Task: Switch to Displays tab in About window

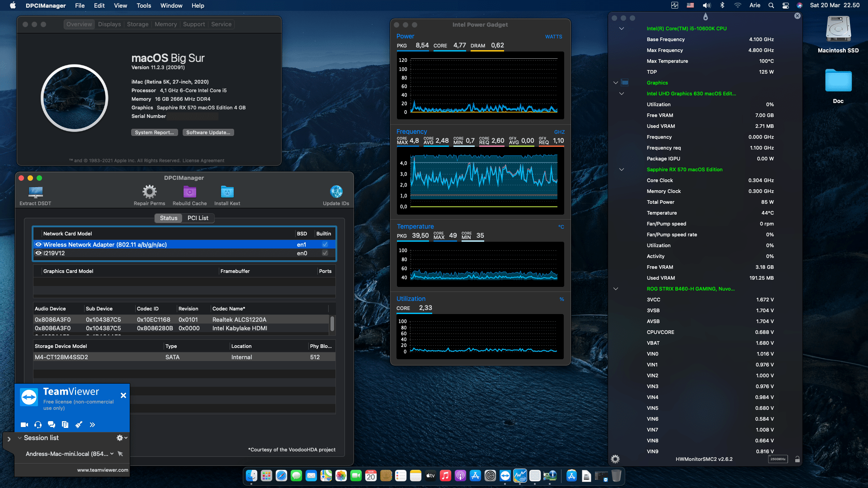Action: [109, 24]
